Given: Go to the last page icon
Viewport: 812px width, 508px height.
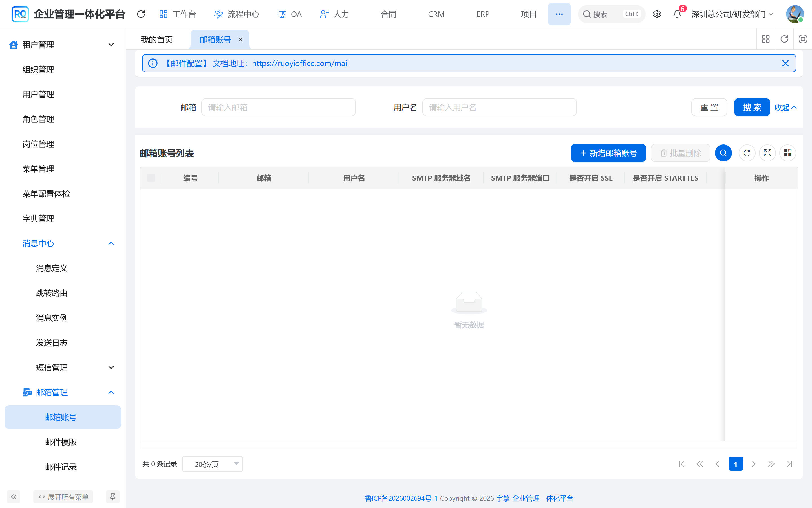Looking at the screenshot, I should (x=789, y=464).
